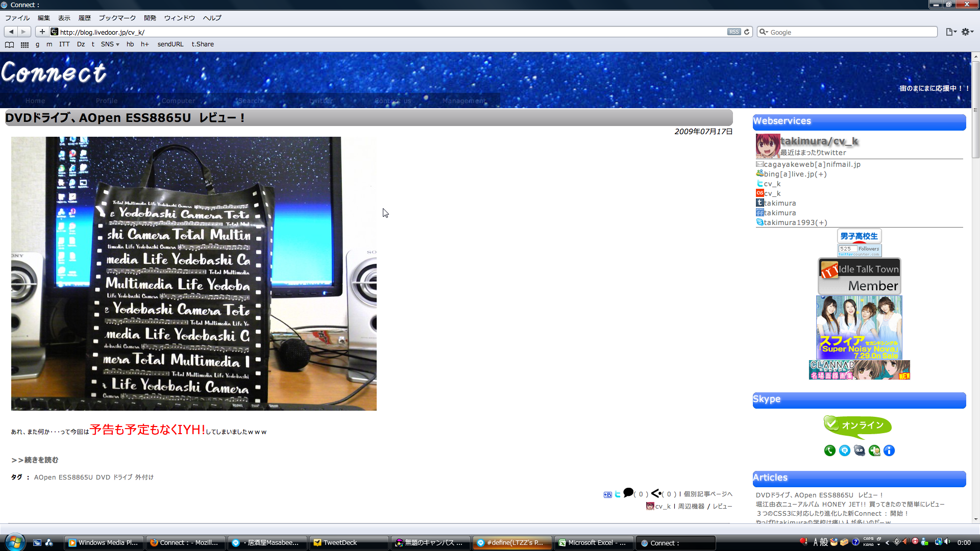Go back with the browser back arrow
This screenshot has height=551, width=980.
click(x=11, y=32)
